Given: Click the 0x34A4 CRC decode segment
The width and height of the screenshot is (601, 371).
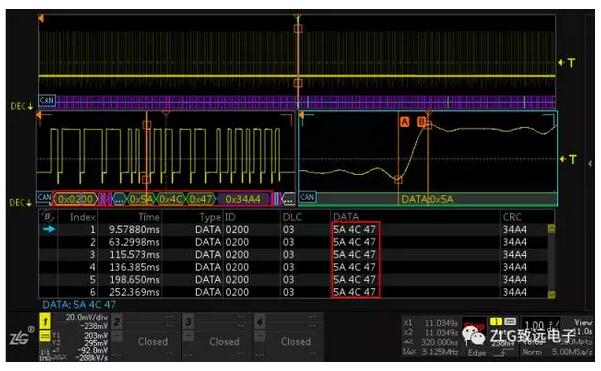Looking at the screenshot, I should (x=243, y=199).
